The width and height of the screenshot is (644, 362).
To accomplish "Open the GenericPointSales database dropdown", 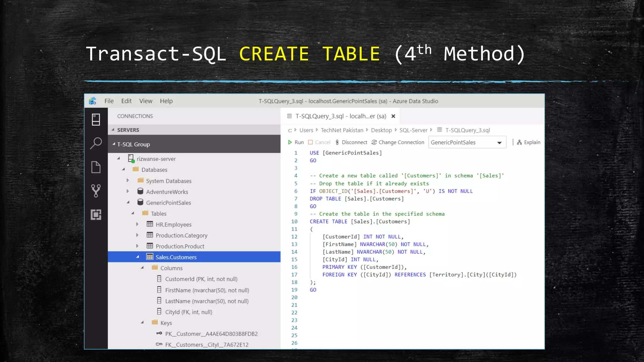I will pyautogui.click(x=467, y=142).
